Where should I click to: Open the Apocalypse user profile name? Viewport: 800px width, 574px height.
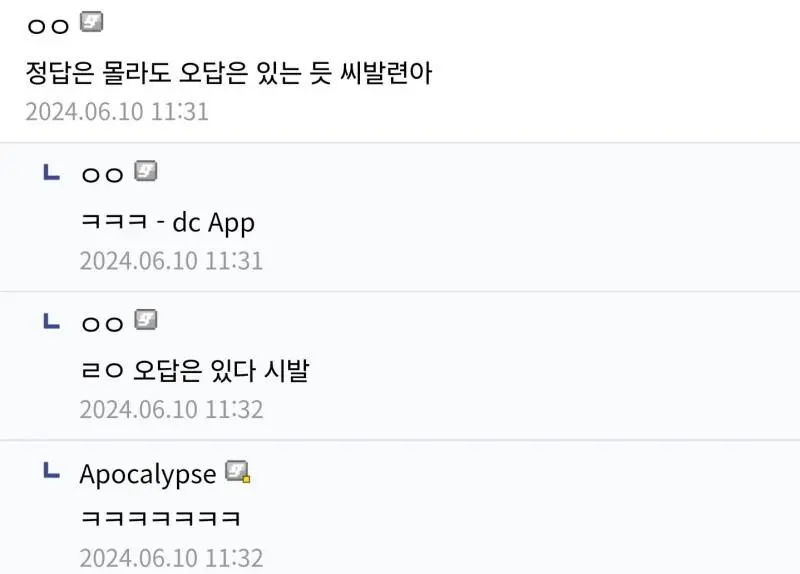tap(148, 475)
